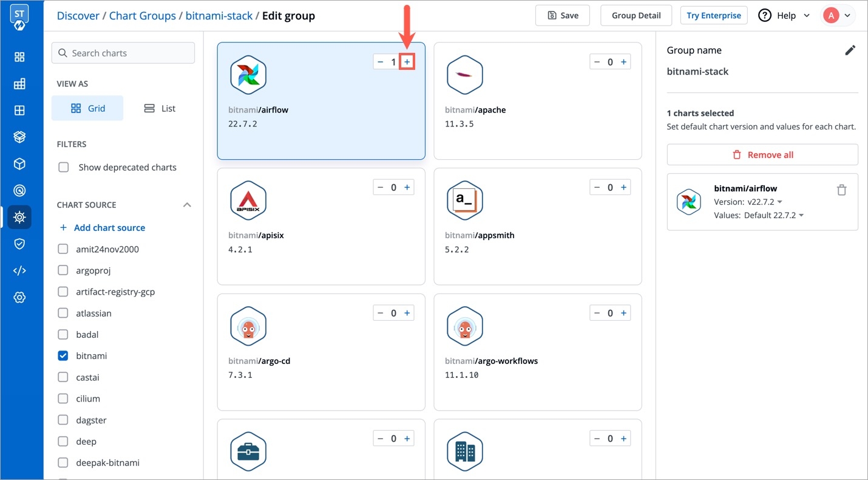Screen dimensions: 868x480
Task: Open the target circle sidebar icon
Action: pos(19,191)
